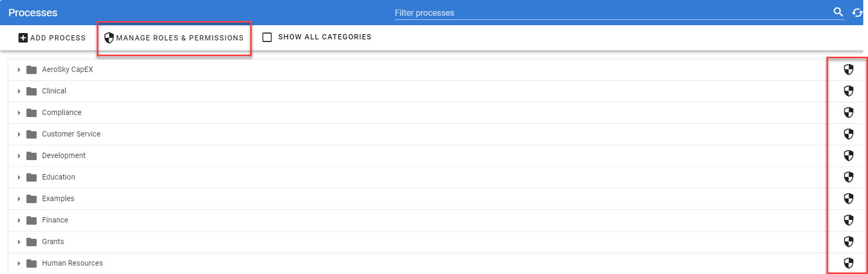Viewport: 868px width, 274px height.
Task: Expand the AeroSky CapEX folder
Action: click(19, 70)
